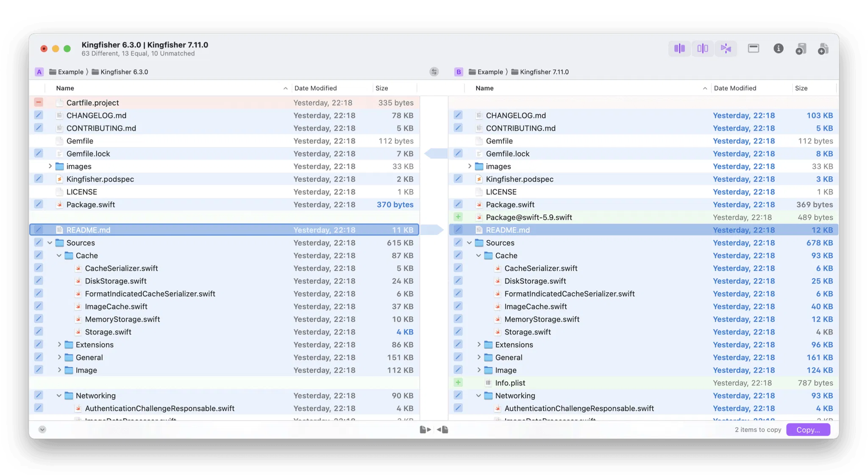Toggle the filled split-pane filter icon

pos(679,48)
